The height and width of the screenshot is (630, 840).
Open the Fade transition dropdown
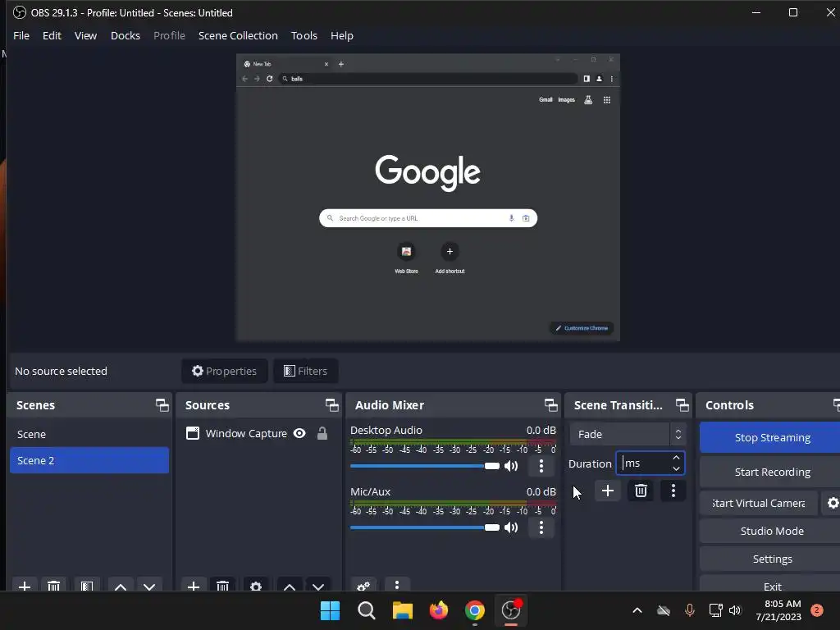tap(627, 434)
